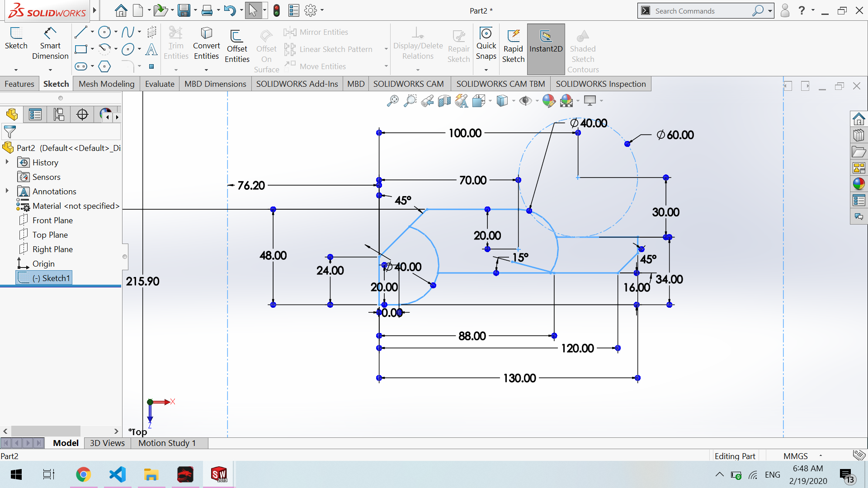The image size is (868, 488).
Task: Click the Zoom to Fit icon
Action: [392, 101]
